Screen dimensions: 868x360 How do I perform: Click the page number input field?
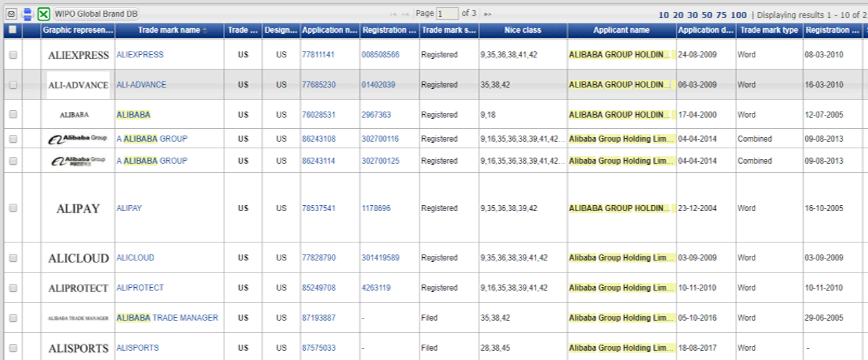(x=447, y=13)
